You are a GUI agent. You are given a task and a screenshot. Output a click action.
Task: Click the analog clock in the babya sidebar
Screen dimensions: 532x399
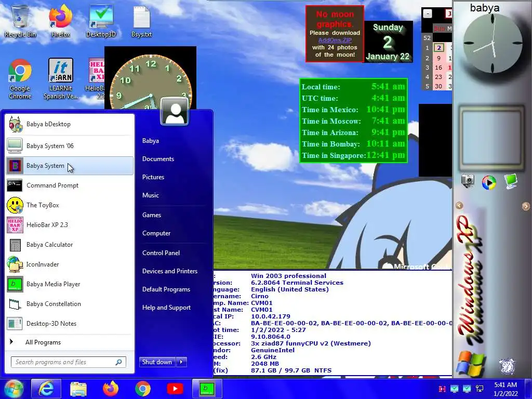(493, 44)
